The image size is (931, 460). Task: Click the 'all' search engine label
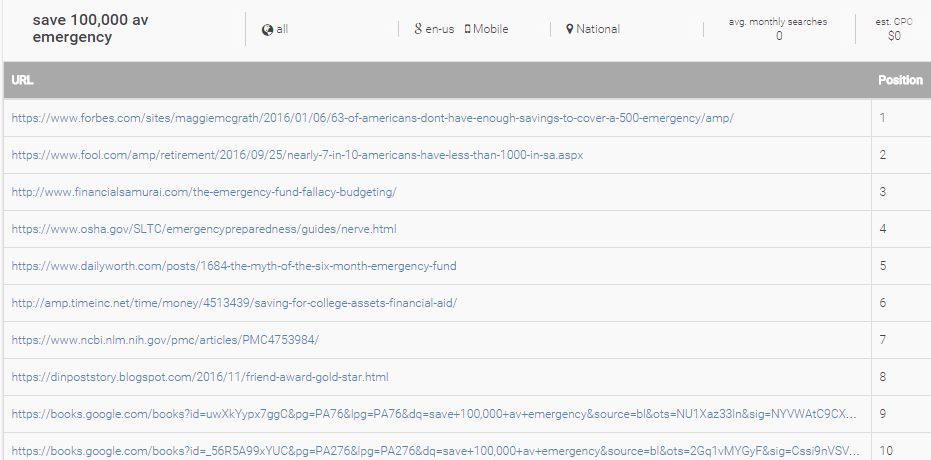282,29
